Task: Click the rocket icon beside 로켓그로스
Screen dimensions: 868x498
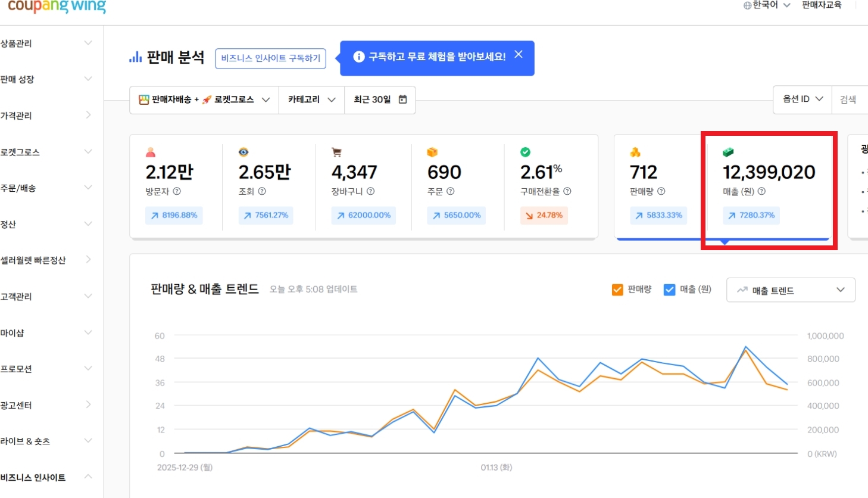Action: (x=207, y=99)
